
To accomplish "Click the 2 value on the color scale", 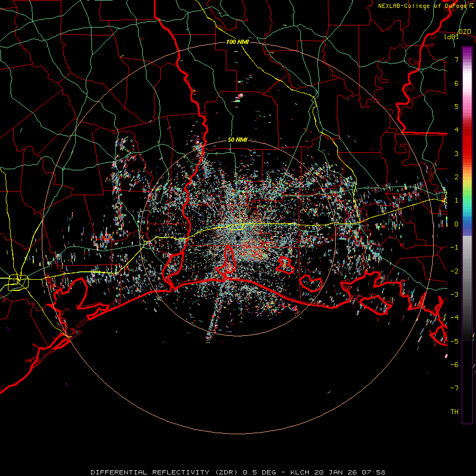I will point(456,177).
